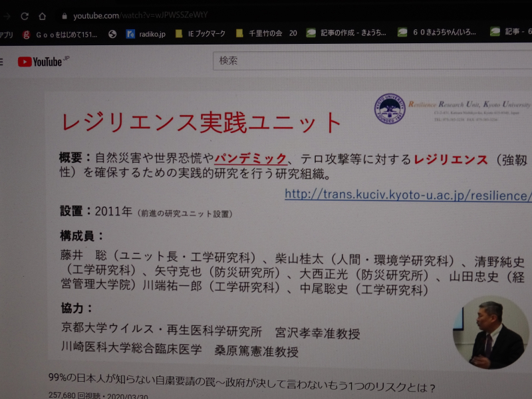Click the 協力： heading in the slide
Viewport: 532px width, 399px height.
76,308
